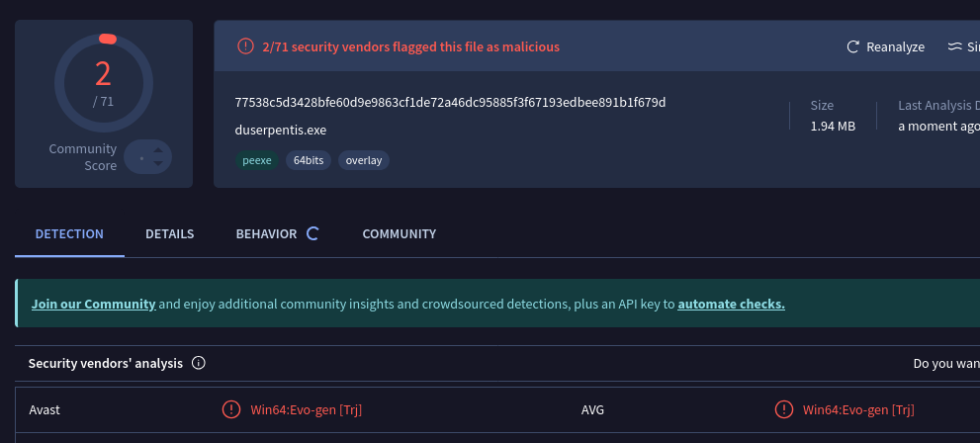The width and height of the screenshot is (980, 443).
Task: Click the warning icon next to Avast's detection
Action: (x=230, y=409)
